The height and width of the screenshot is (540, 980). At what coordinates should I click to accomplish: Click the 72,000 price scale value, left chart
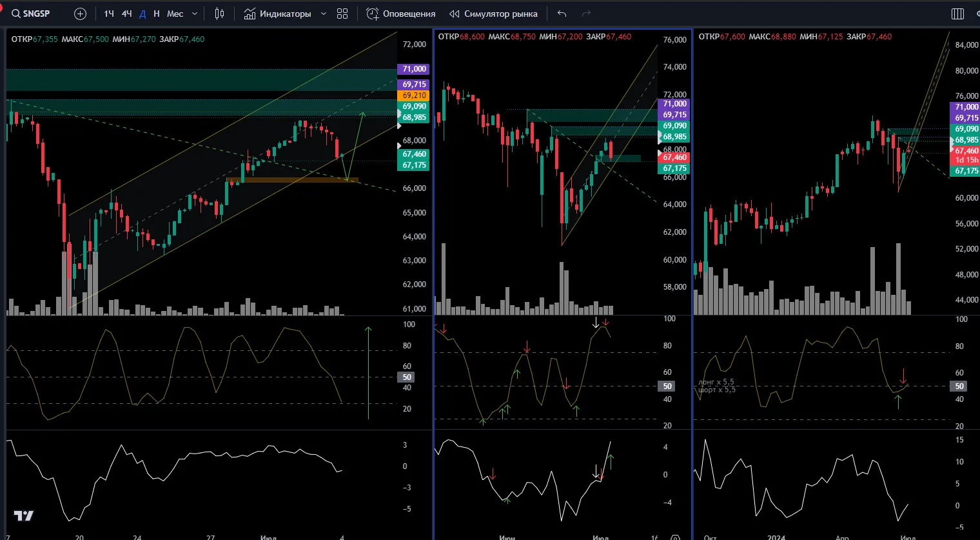click(415, 45)
